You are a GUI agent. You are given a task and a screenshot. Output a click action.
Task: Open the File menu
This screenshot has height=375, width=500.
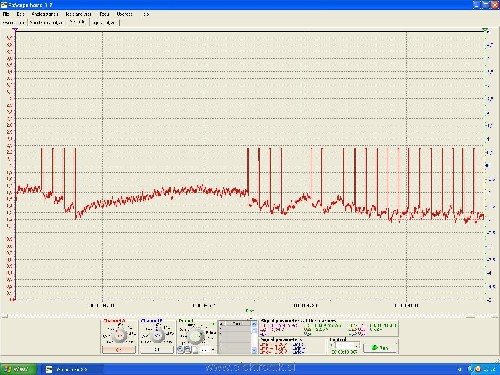coord(6,14)
